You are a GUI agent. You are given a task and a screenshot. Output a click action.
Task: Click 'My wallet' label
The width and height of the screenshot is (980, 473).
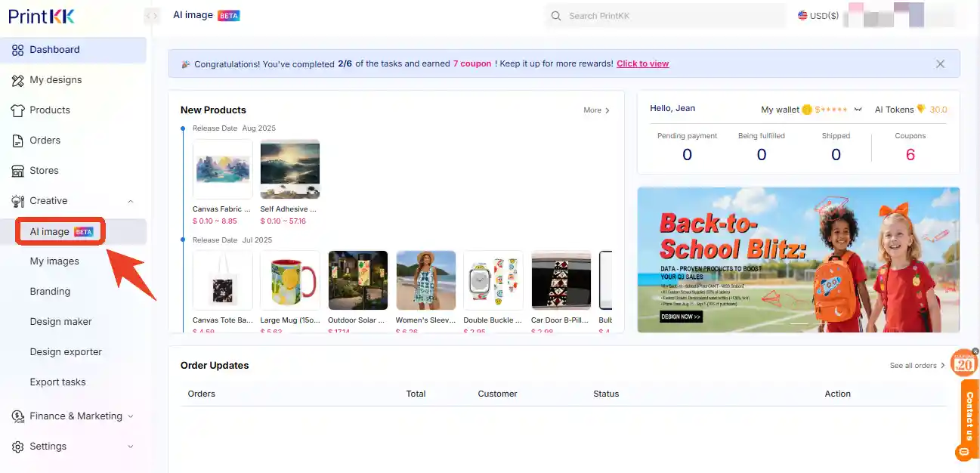(x=780, y=110)
